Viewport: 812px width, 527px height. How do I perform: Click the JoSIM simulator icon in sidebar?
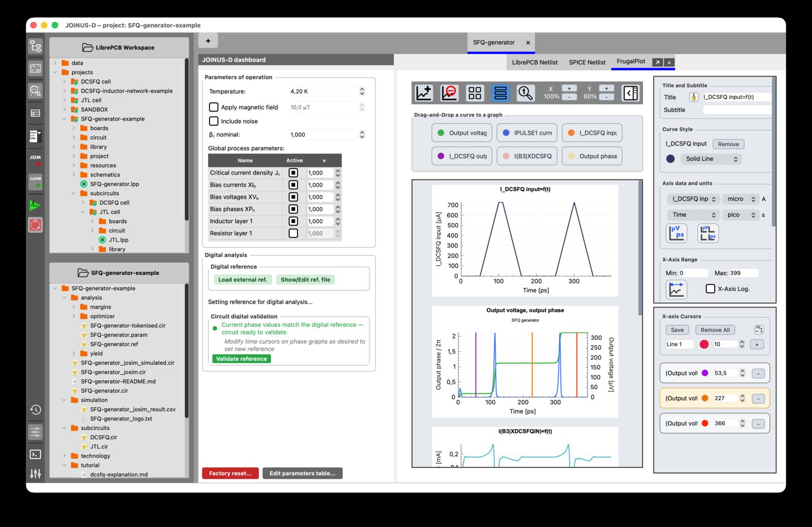[x=35, y=182]
